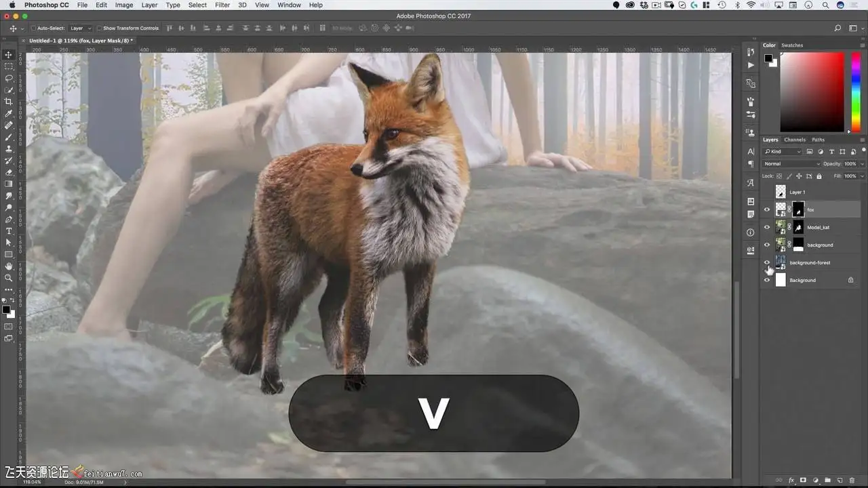Image resolution: width=868 pixels, height=488 pixels.
Task: Open the blend mode Normal dropdown
Action: point(791,164)
